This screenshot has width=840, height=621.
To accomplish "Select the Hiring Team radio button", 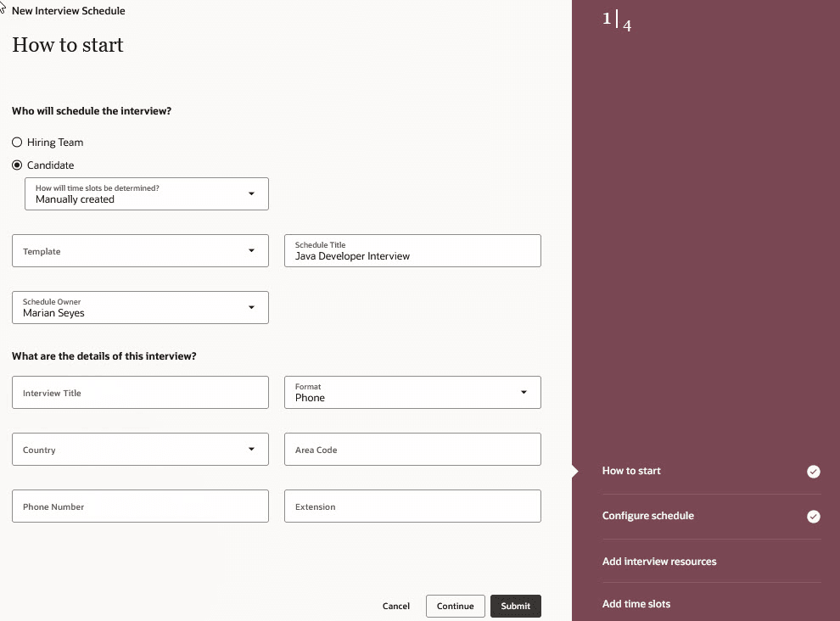I will pyautogui.click(x=17, y=142).
